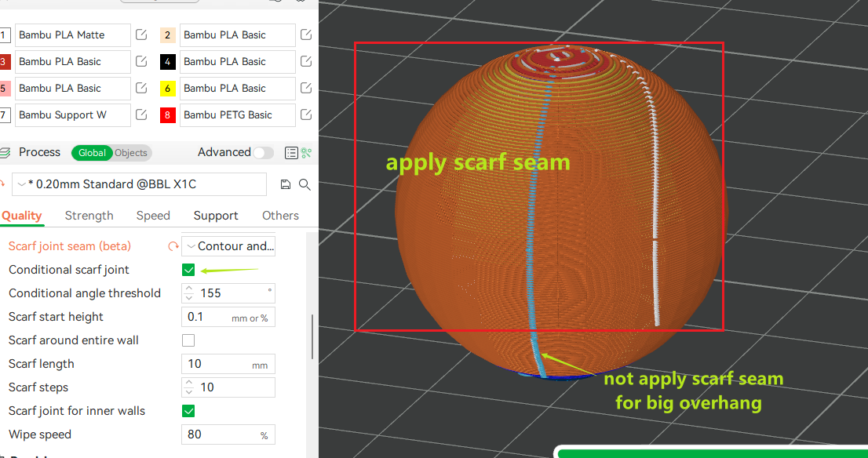The width and height of the screenshot is (868, 458).
Task: Click the filament 4 black color swatch
Action: coord(168,61)
